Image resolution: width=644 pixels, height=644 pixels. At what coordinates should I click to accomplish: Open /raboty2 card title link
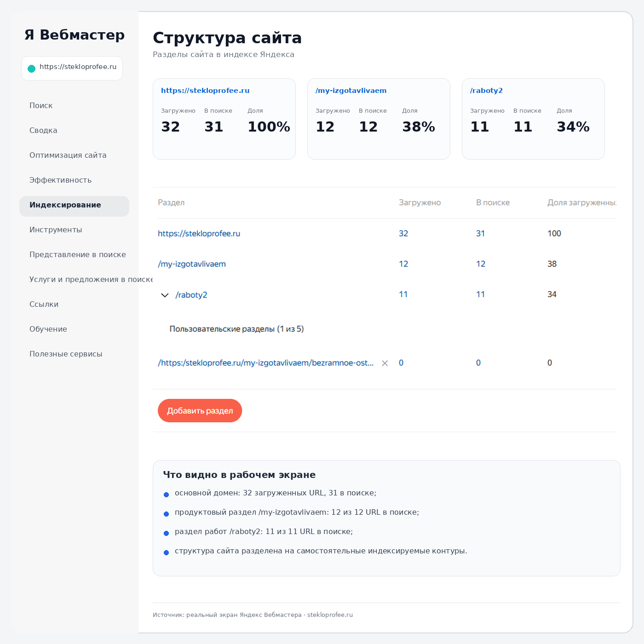pos(486,91)
